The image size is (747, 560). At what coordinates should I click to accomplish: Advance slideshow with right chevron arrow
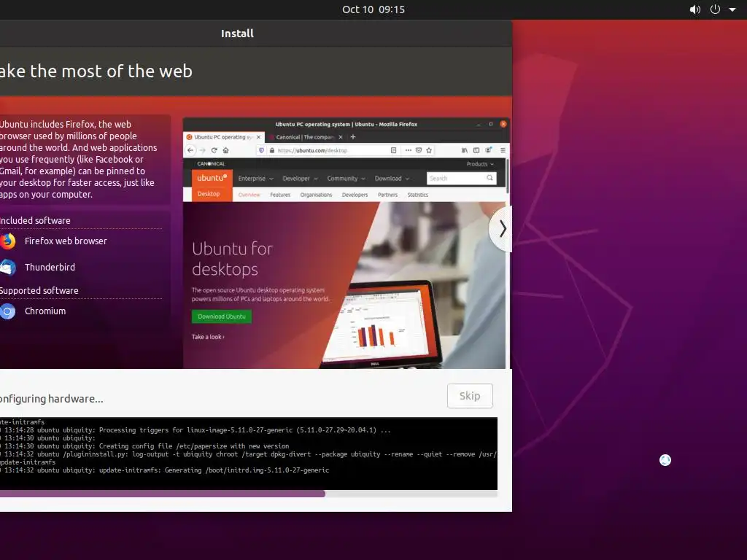pyautogui.click(x=502, y=229)
